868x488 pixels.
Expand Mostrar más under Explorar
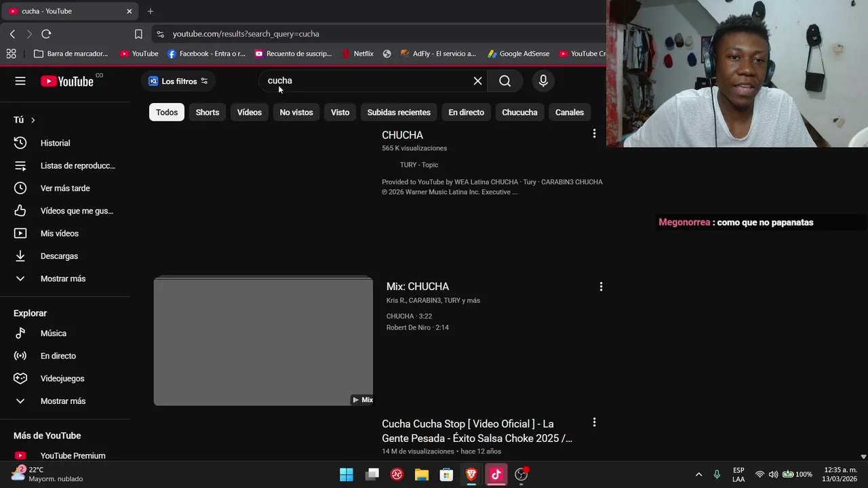(x=65, y=401)
